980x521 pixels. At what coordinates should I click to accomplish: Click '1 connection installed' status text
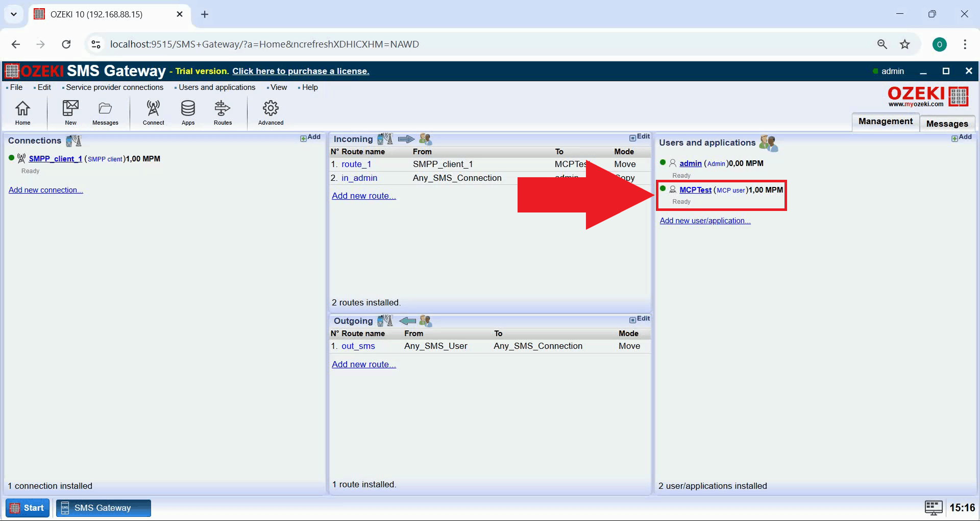click(50, 486)
